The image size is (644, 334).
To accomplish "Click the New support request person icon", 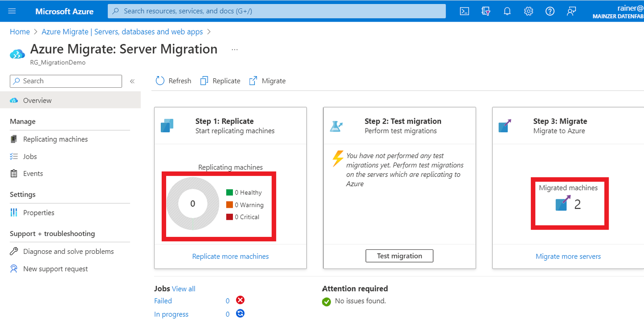I will [x=14, y=269].
